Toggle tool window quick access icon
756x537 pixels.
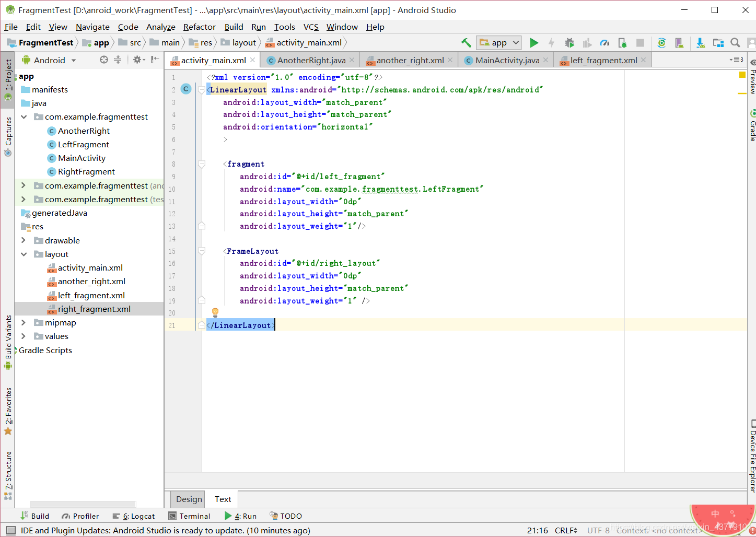tap(10, 530)
